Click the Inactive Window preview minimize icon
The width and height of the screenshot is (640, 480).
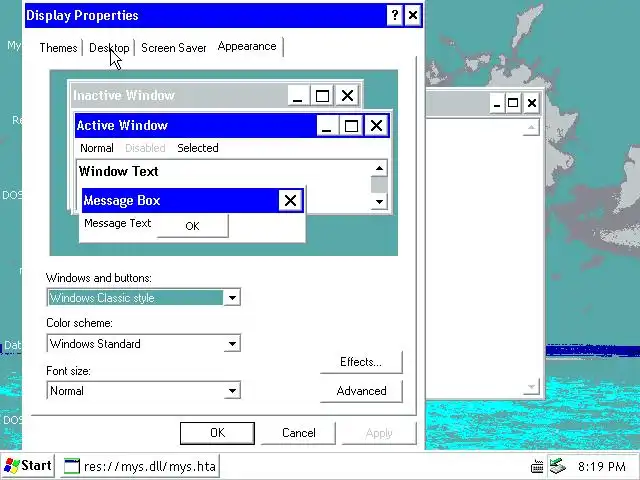(298, 96)
